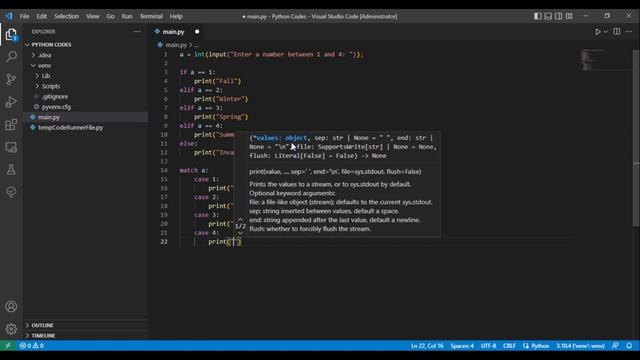This screenshot has width=640, height=360.
Task: Open the Remote Explorer view
Action: pyautogui.click(x=11, y=147)
